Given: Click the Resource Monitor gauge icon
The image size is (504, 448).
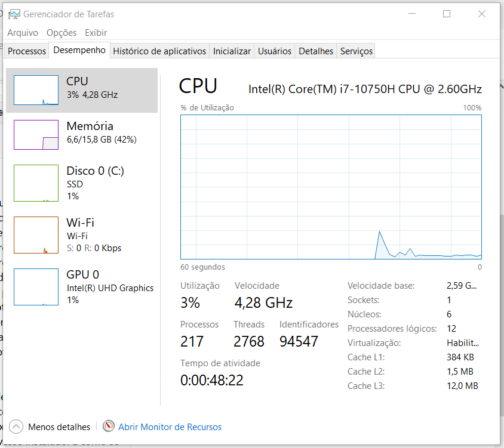Looking at the screenshot, I should 109,426.
